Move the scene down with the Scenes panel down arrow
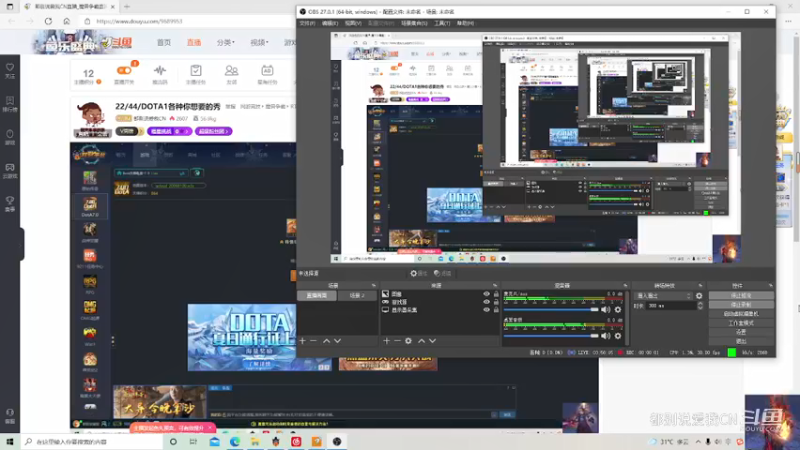 tap(337, 341)
